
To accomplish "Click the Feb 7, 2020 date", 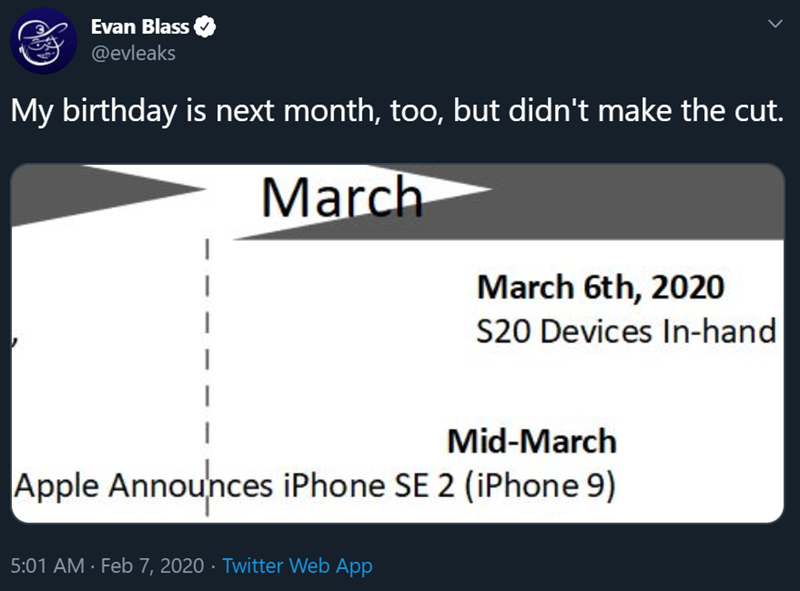I will (151, 566).
